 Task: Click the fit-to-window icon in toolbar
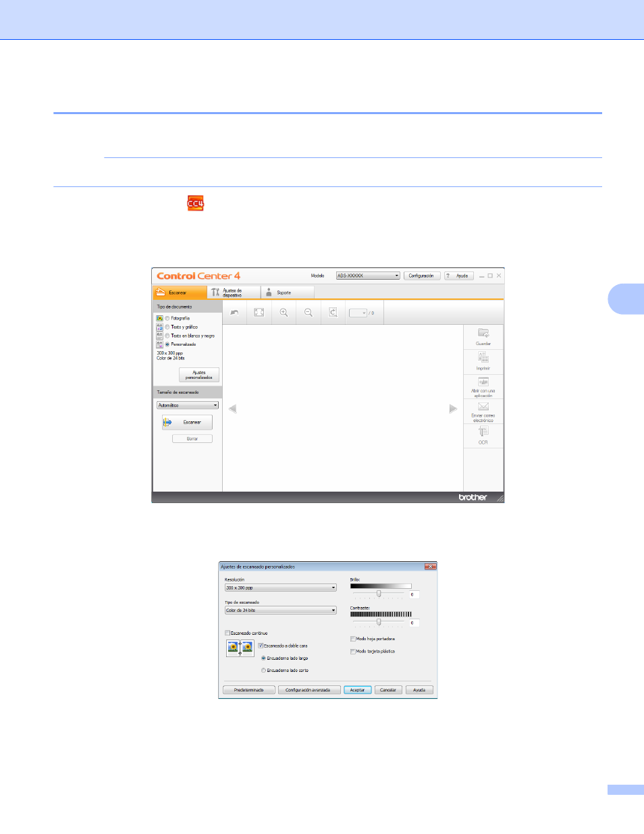(x=259, y=313)
